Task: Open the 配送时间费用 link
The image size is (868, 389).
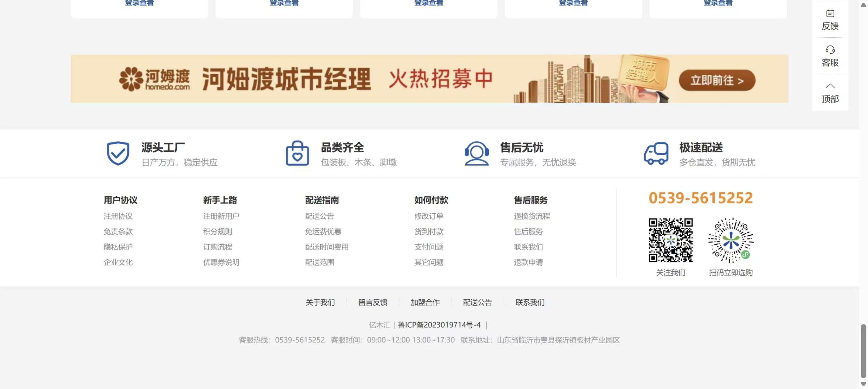Action: coord(327,247)
